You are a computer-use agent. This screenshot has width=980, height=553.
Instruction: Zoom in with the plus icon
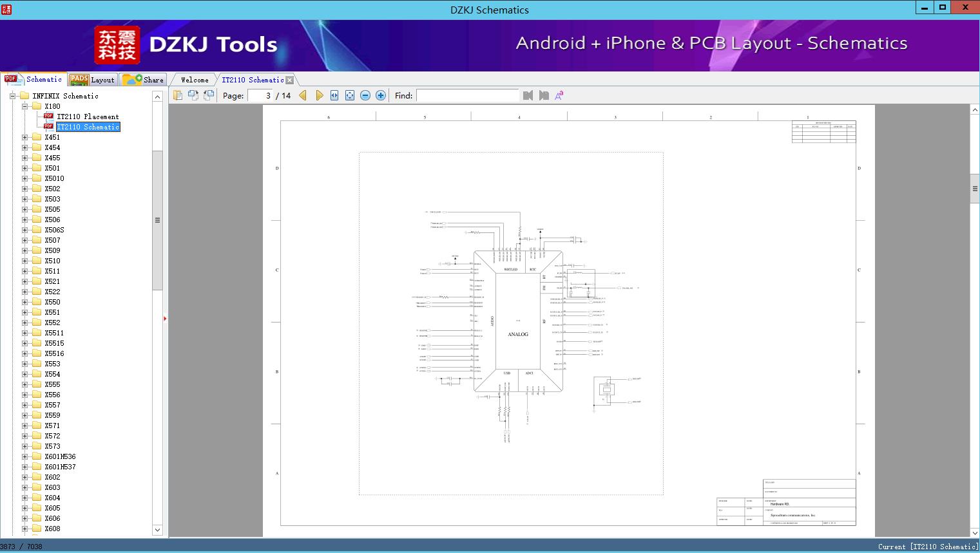pos(381,95)
